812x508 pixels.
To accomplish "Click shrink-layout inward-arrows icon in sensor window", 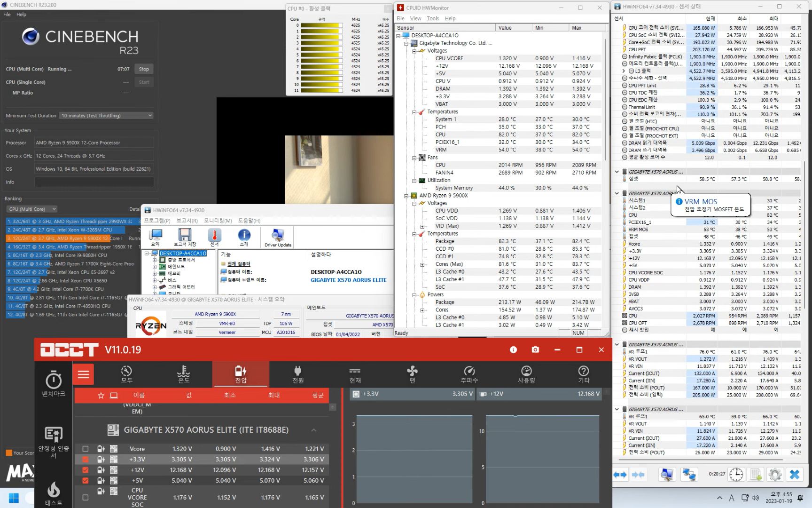I will (x=638, y=475).
